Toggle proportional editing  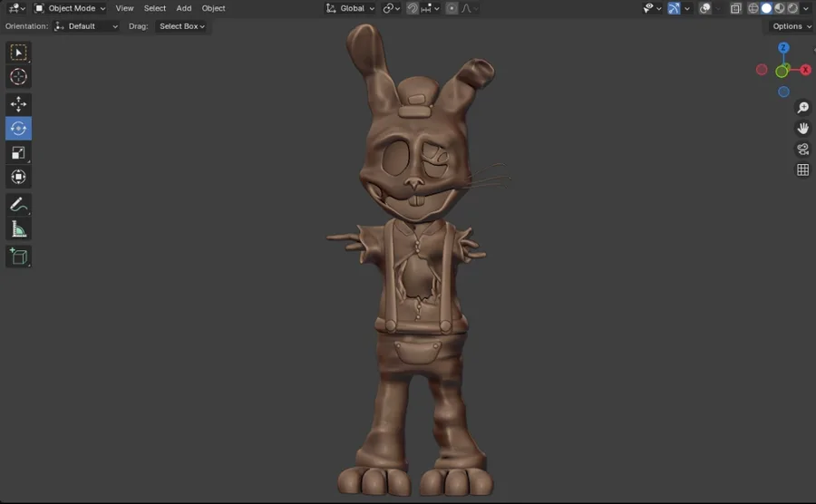[x=452, y=8]
